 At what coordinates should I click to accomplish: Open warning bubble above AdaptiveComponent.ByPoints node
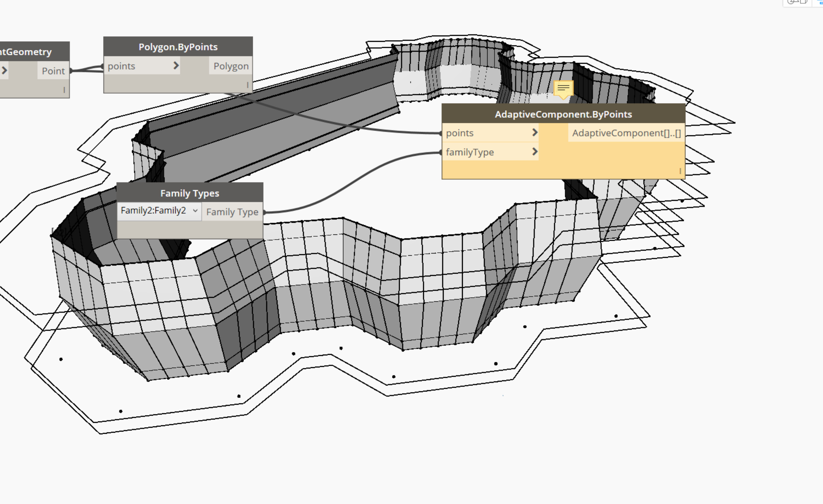(x=563, y=89)
